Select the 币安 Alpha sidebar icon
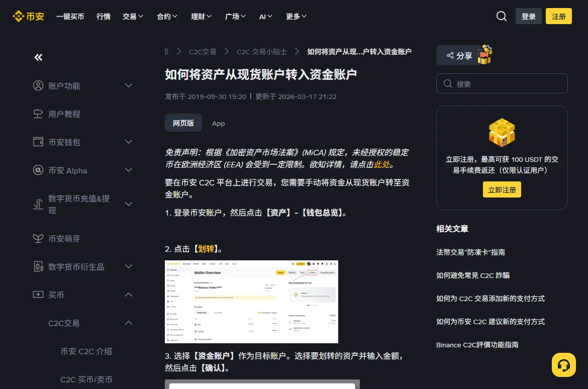 (x=38, y=170)
